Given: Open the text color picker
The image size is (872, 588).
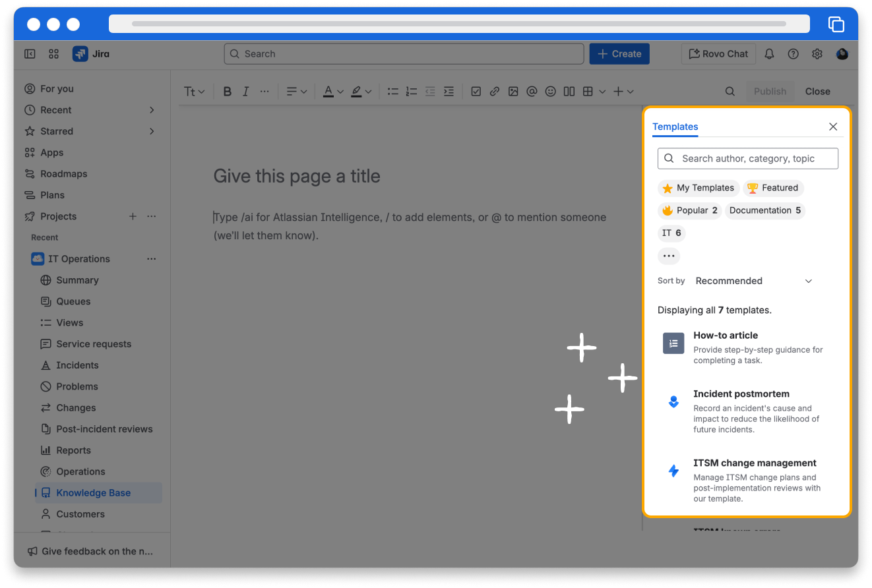Looking at the screenshot, I should pos(332,92).
